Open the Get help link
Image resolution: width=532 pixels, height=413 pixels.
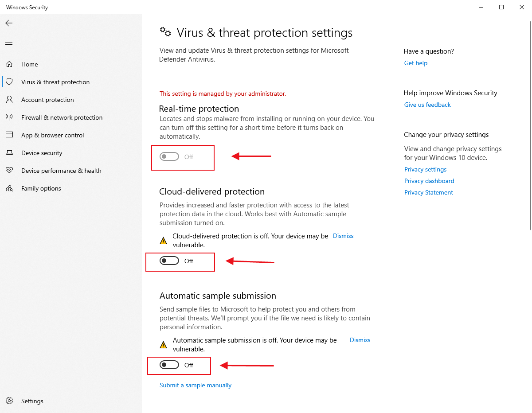click(x=416, y=63)
